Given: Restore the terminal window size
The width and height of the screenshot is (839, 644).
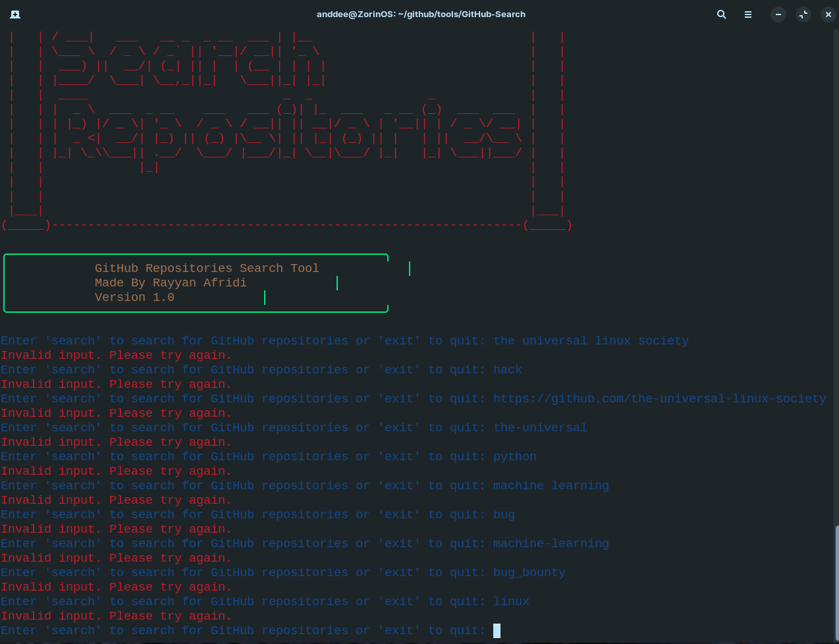Looking at the screenshot, I should (x=803, y=14).
